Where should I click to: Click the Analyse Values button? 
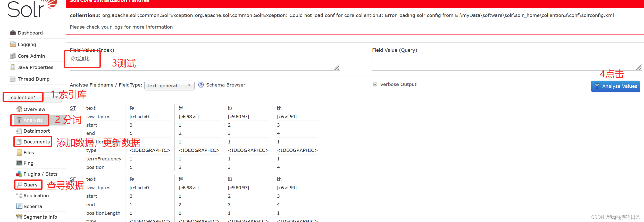pyautogui.click(x=615, y=86)
